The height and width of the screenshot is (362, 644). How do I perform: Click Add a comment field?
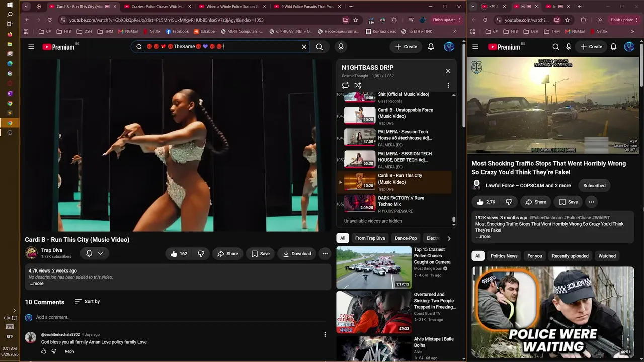[x=181, y=317]
